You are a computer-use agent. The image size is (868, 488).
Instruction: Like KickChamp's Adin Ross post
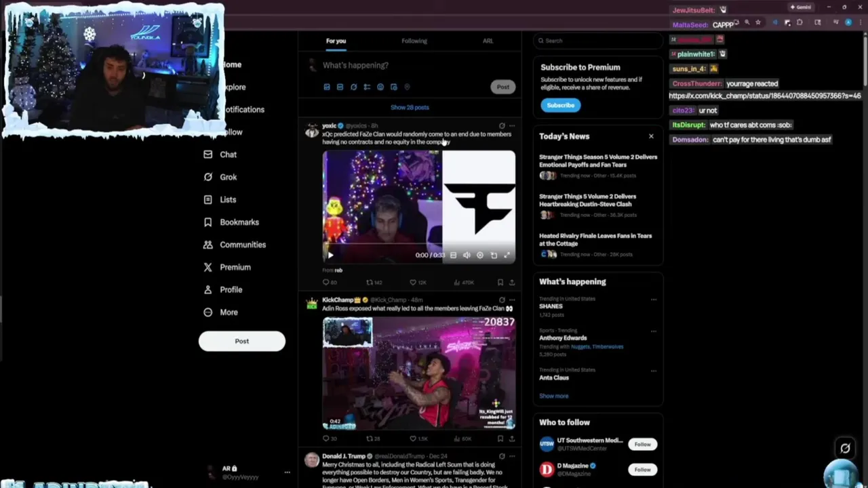point(418,439)
